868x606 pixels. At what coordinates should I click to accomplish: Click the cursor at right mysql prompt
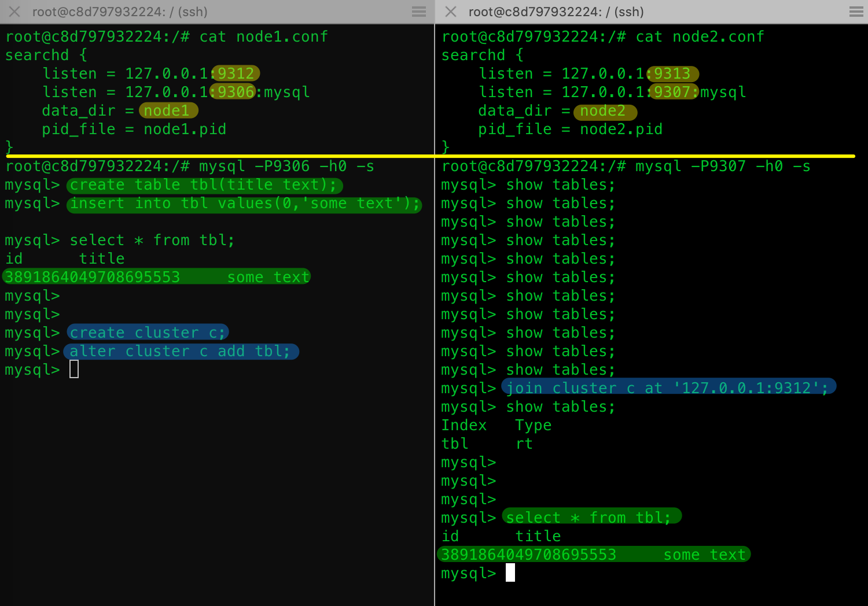pos(510,572)
